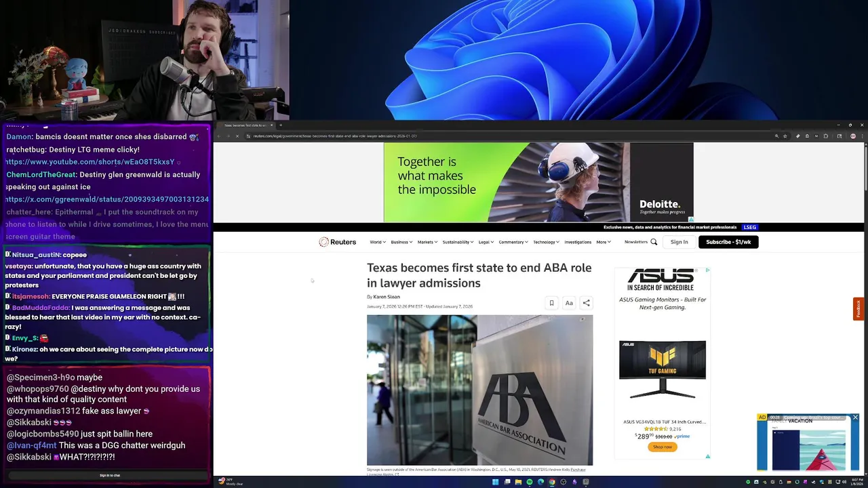Open Spotify on the taskbar
The width and height of the screenshot is (868, 488).
pos(529,482)
